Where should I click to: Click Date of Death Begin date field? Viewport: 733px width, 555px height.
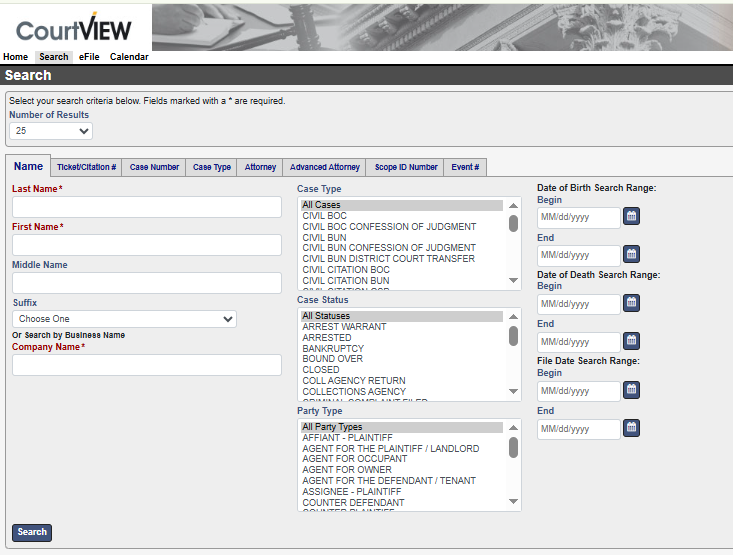coord(579,304)
